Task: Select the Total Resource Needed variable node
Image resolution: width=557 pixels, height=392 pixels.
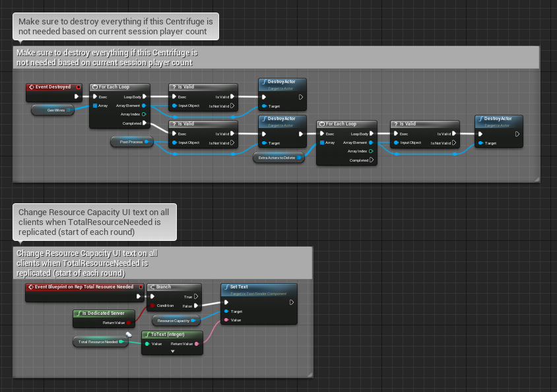Action: (98, 342)
